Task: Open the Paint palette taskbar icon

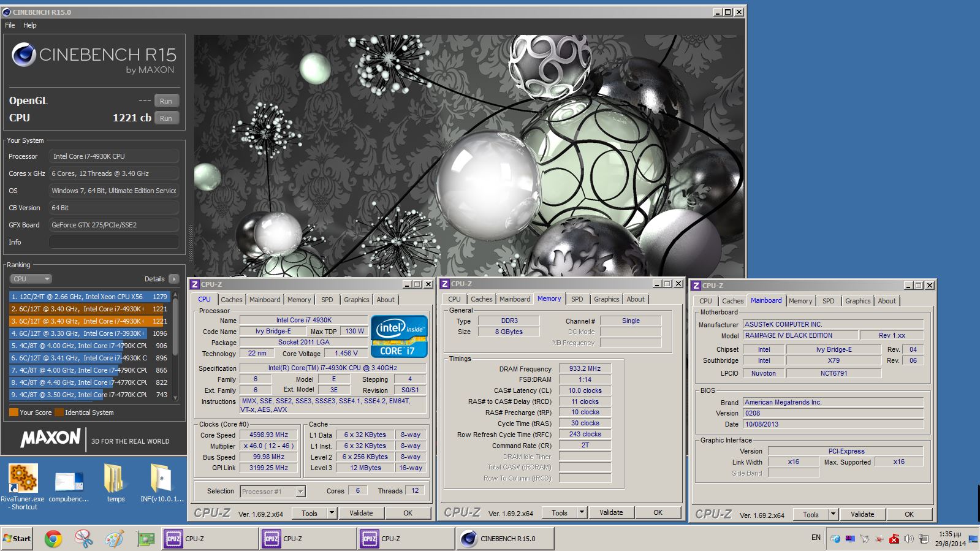Action: [x=114, y=539]
